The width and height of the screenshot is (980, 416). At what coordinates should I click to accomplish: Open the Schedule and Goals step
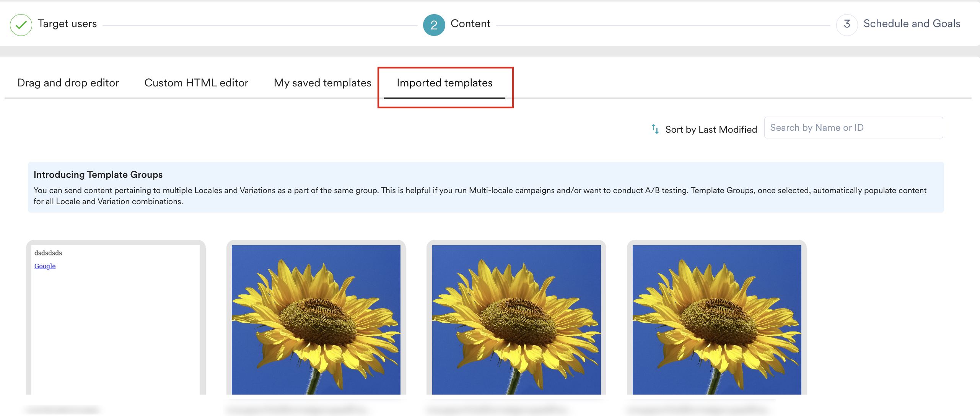[x=912, y=24]
